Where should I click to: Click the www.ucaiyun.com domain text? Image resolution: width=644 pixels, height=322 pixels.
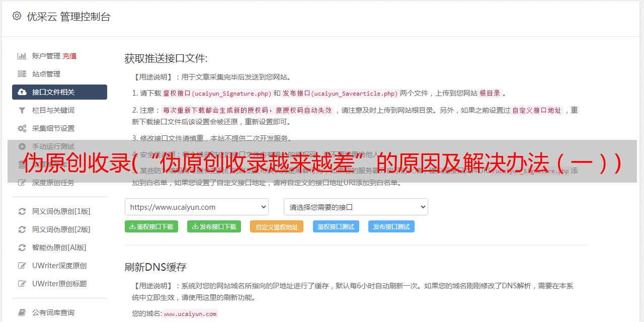[x=190, y=313]
